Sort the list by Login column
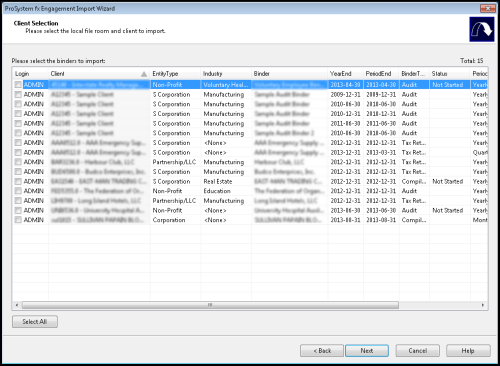500x366 pixels. tap(30, 74)
